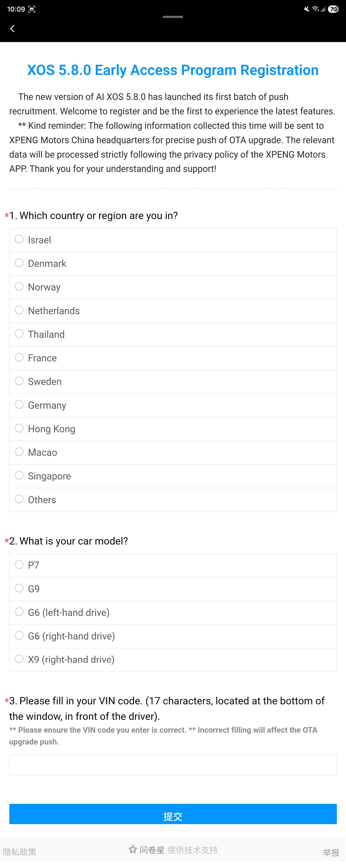346x868 pixels.
Task: Choose P7 as car model
Action: [x=19, y=565]
